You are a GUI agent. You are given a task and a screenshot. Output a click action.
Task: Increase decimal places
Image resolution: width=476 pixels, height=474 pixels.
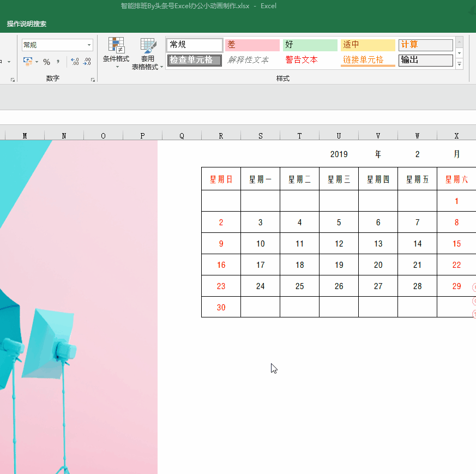pos(75,62)
